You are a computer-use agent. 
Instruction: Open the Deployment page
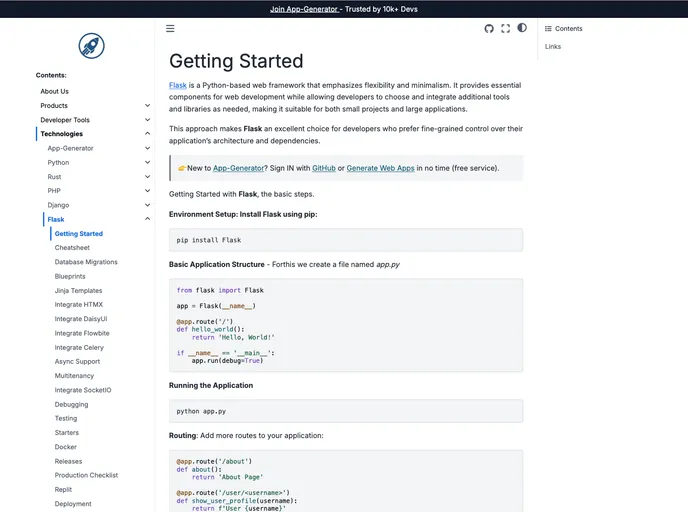click(73, 504)
